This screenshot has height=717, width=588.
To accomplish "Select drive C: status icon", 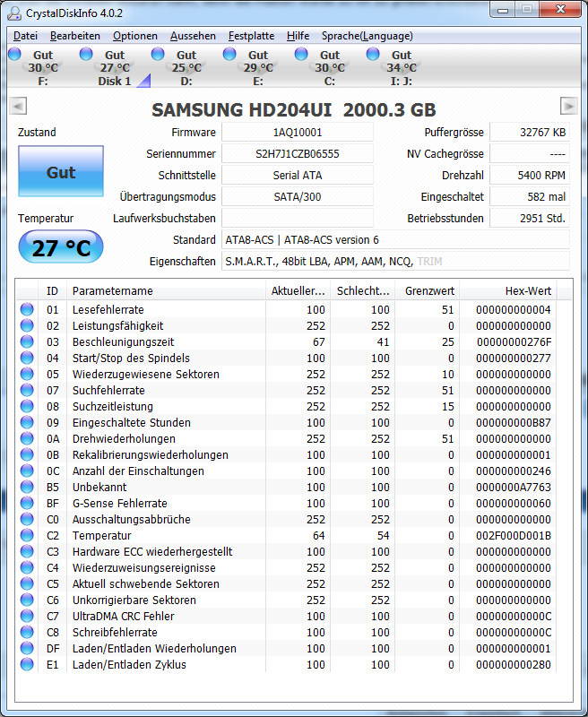I will 301,54.
